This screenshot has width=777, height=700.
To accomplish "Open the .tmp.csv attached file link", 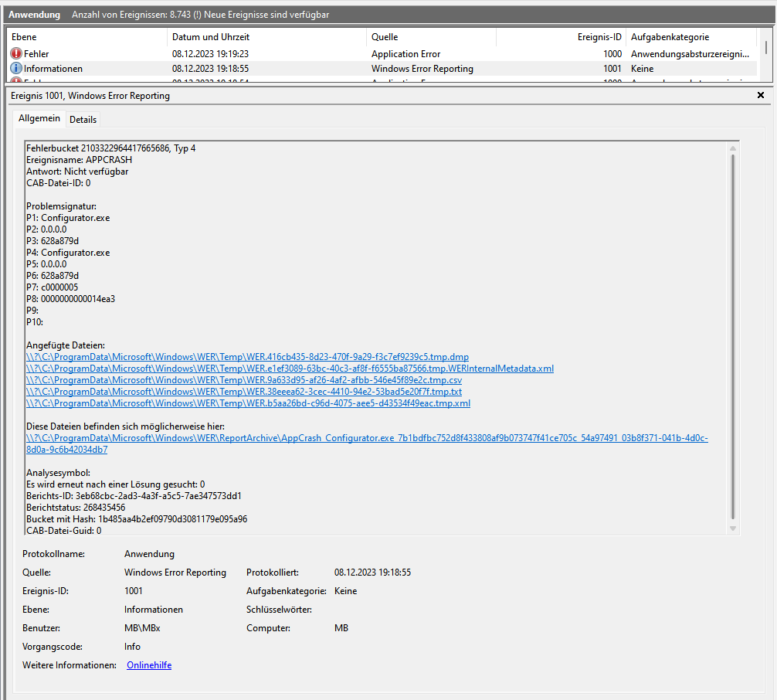I will tap(244, 380).
